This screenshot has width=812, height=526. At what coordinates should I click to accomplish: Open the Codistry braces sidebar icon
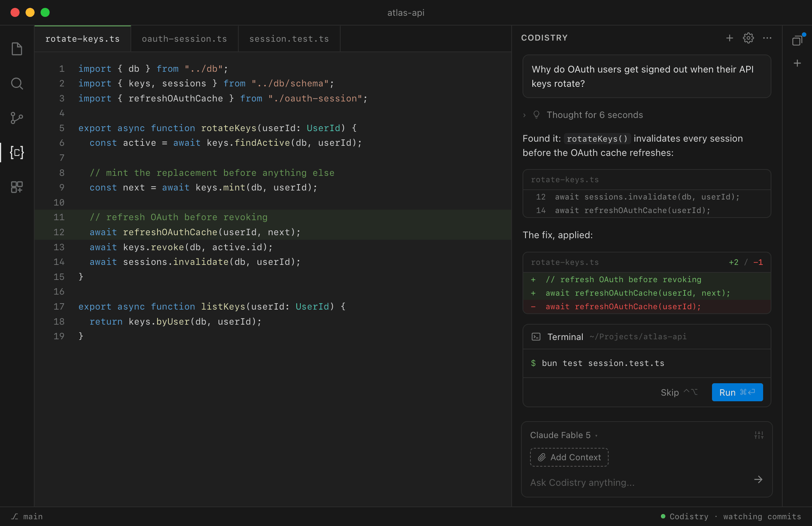click(x=17, y=152)
